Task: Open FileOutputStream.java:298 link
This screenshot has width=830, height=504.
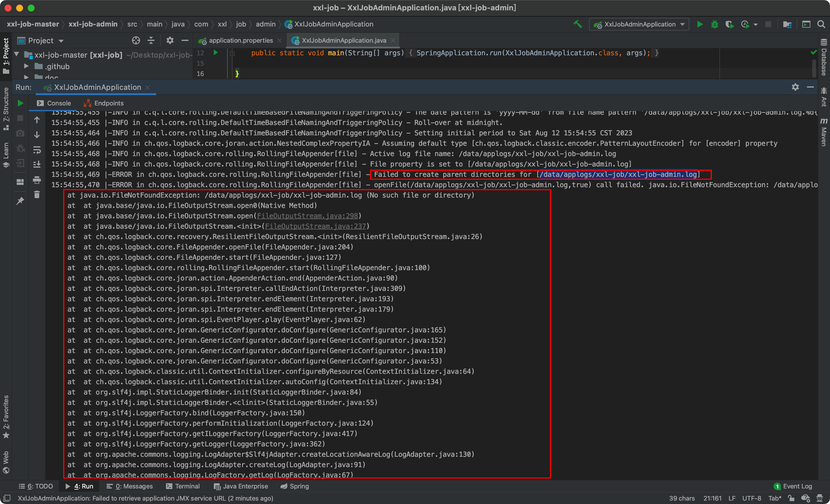Action: click(x=307, y=216)
